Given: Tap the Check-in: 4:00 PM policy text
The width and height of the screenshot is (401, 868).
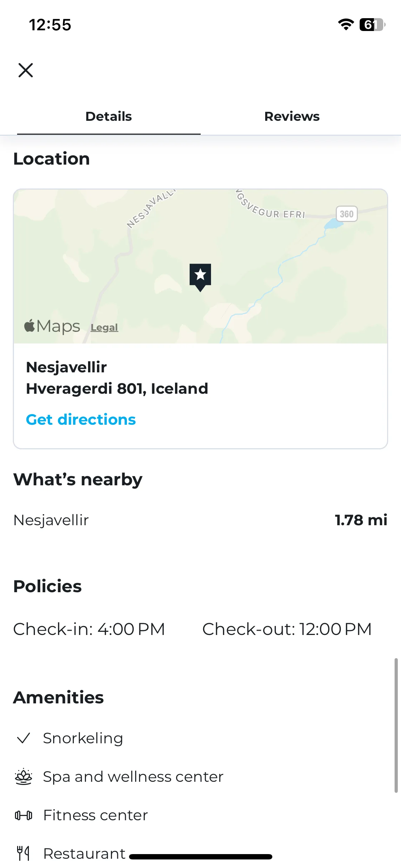Looking at the screenshot, I should (x=89, y=629).
